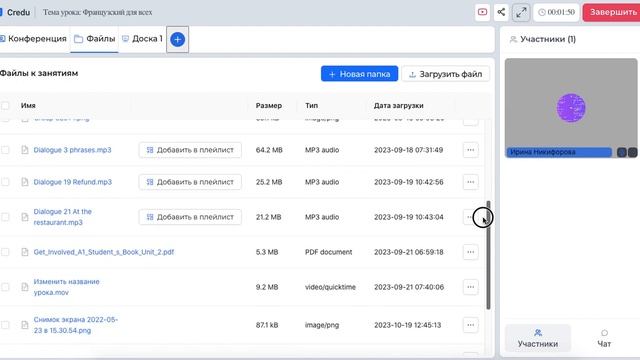Open the Dialogue 19 Refund.mp3 file link
This screenshot has width=640, height=360.
(x=72, y=182)
